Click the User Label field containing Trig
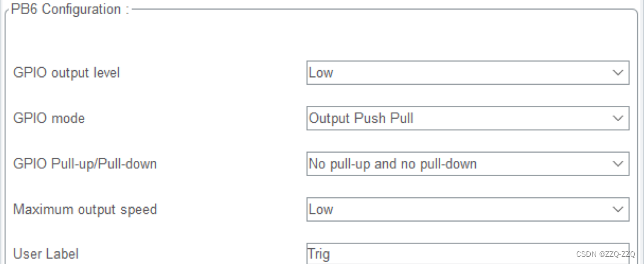This screenshot has width=644, height=264. coord(468,253)
